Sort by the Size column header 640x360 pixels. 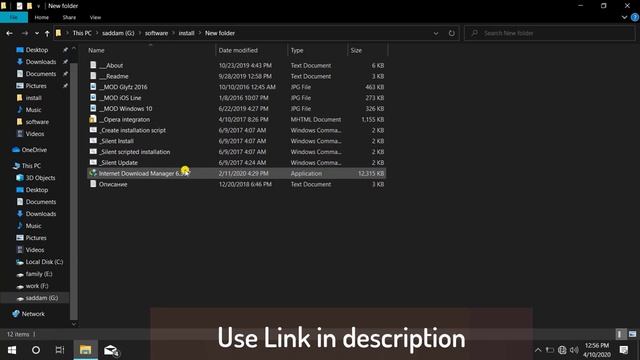tap(356, 50)
